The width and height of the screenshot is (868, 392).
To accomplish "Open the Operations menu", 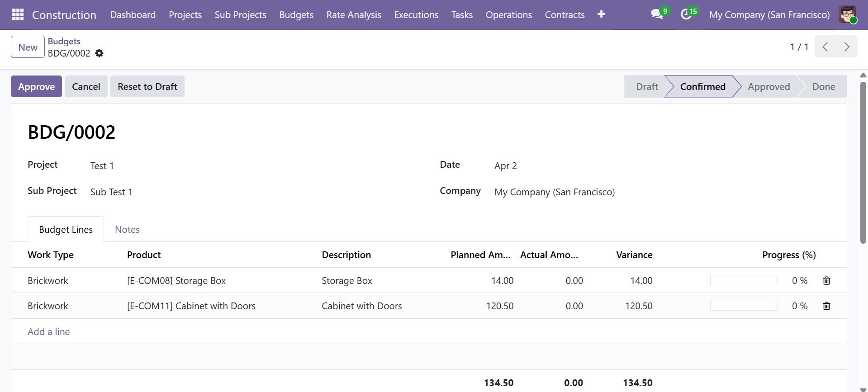I will (508, 15).
